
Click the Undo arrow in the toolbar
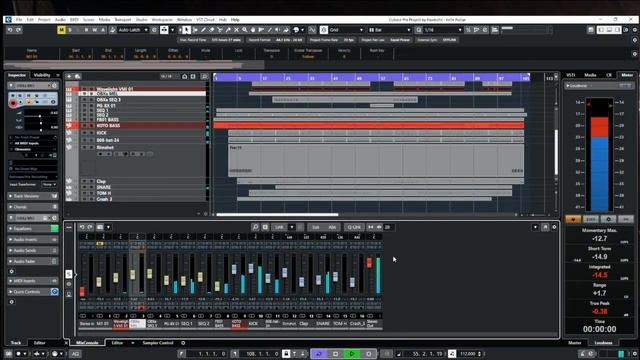click(10, 30)
